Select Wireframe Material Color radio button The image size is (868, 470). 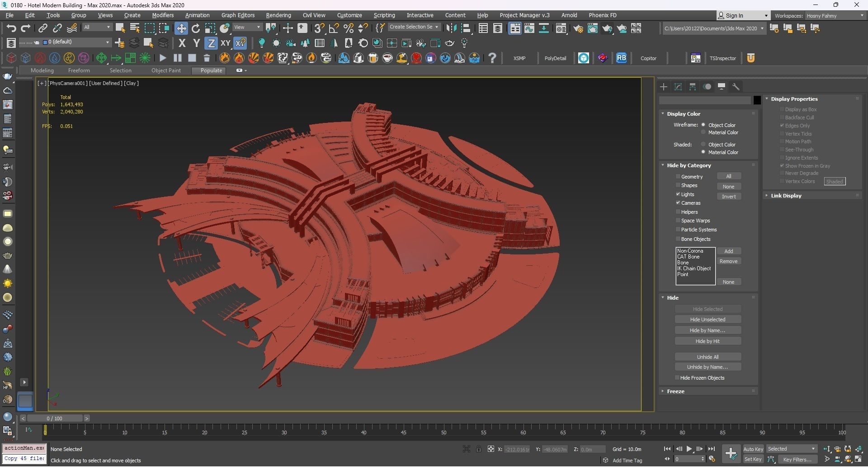coord(703,132)
